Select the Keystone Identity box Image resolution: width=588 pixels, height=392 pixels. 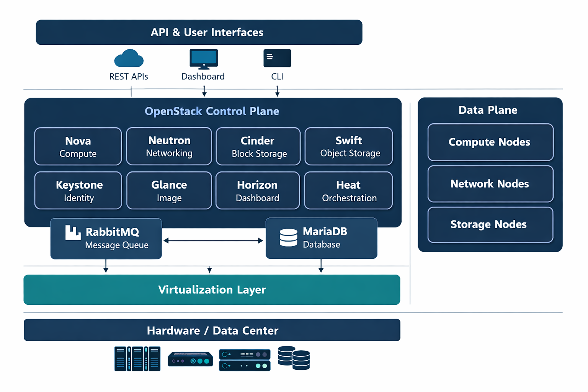click(78, 190)
